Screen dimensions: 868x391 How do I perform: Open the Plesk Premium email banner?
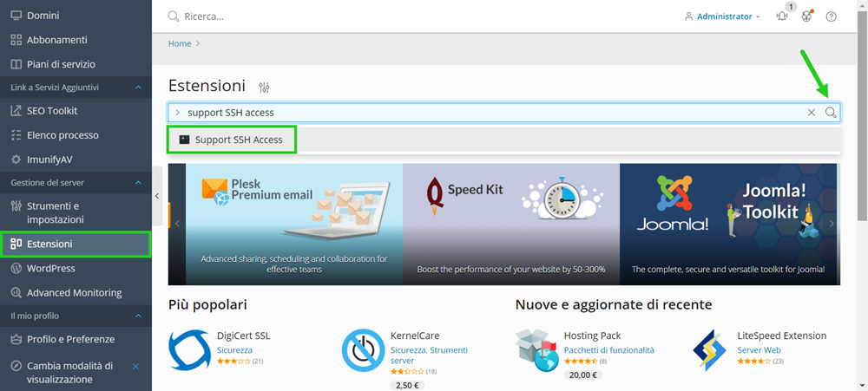[294, 224]
